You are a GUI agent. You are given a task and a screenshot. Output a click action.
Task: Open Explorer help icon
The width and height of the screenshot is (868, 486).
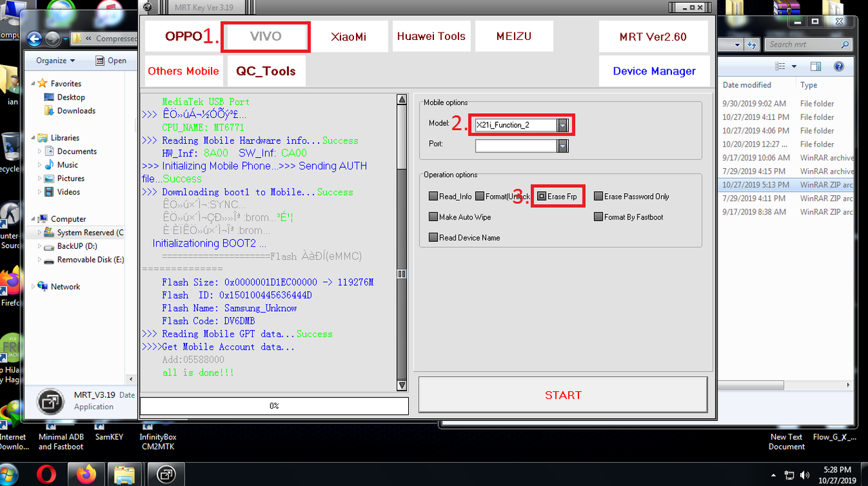(x=839, y=66)
